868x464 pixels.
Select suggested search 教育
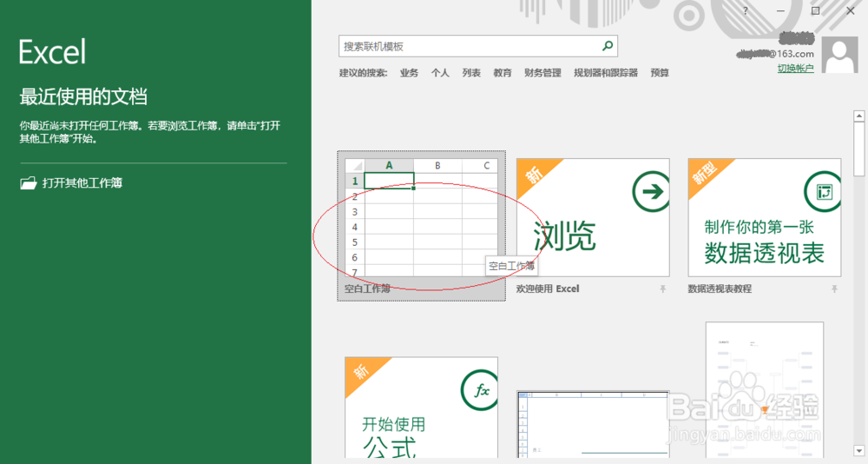point(502,73)
